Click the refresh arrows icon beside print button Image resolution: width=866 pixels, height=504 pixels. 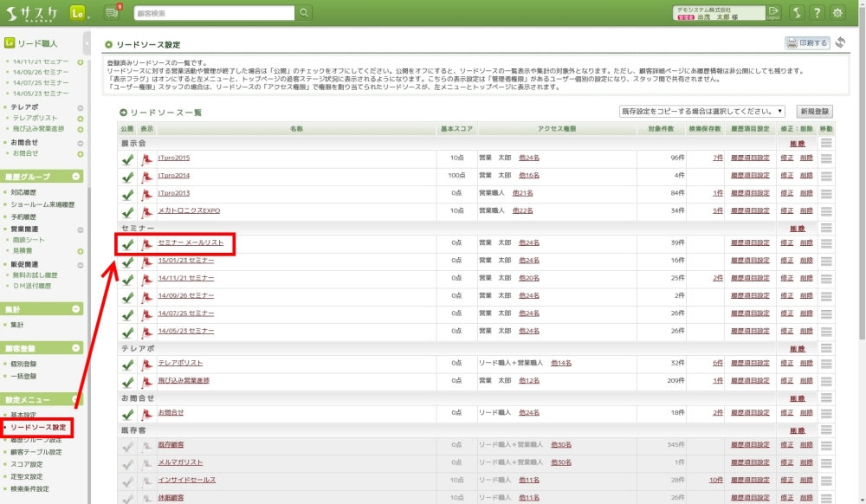click(x=841, y=42)
